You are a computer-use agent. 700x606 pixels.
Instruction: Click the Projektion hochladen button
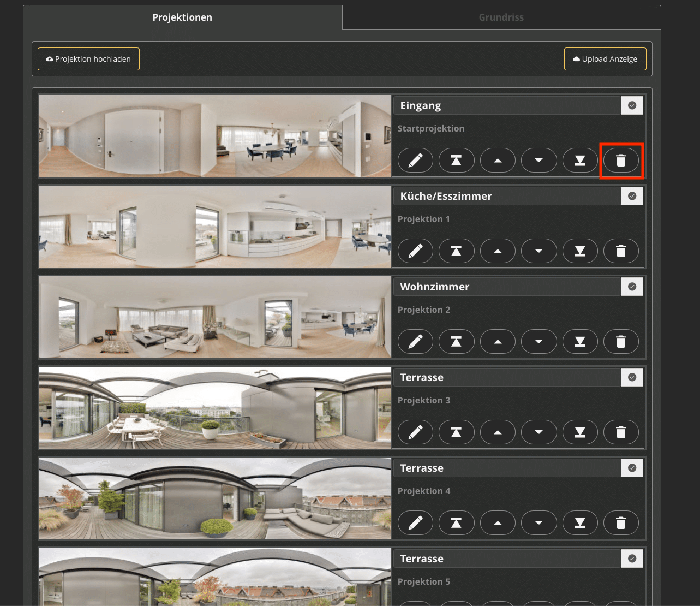click(88, 59)
